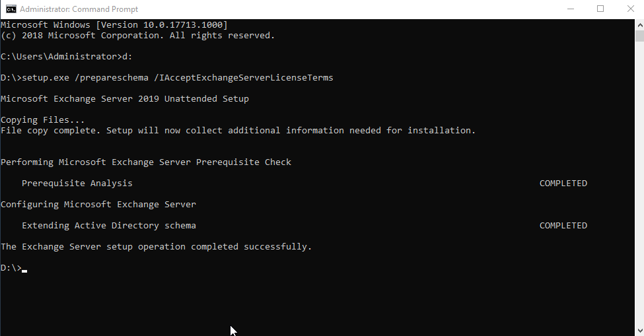Click the 'Microsoft Exchange Server 2019 Unattended Setup' line

124,99
